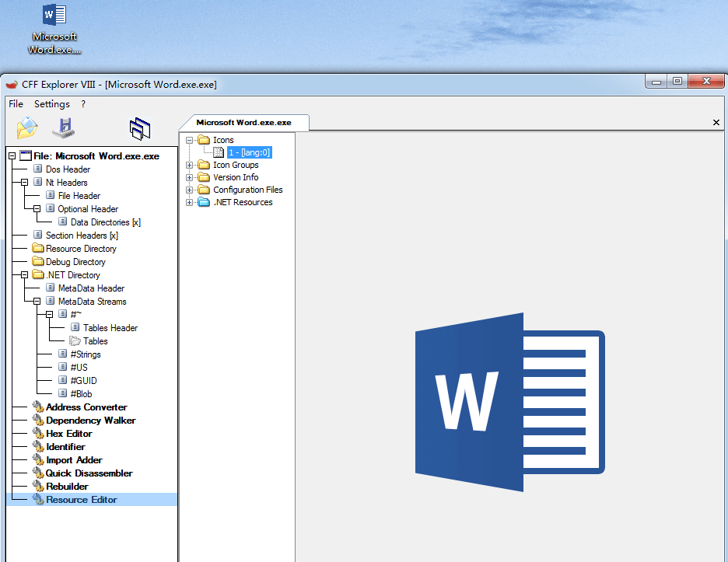
Task: Open the #Blob stream
Action: pos(81,394)
